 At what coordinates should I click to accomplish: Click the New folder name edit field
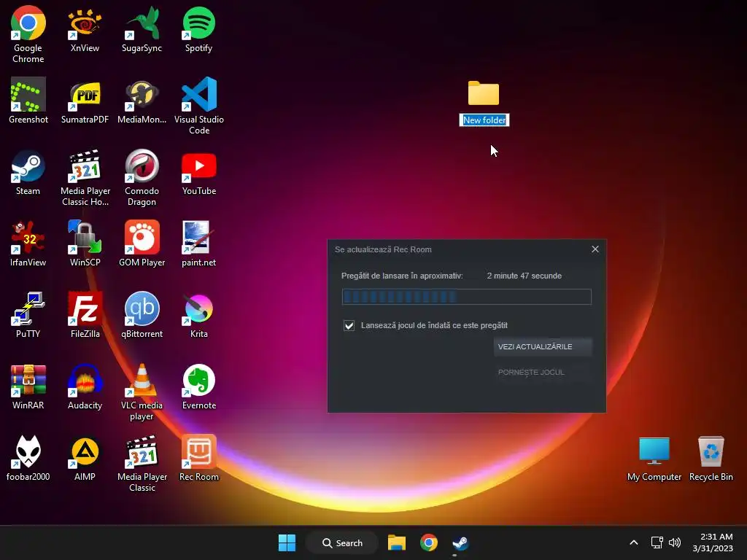tap(484, 120)
